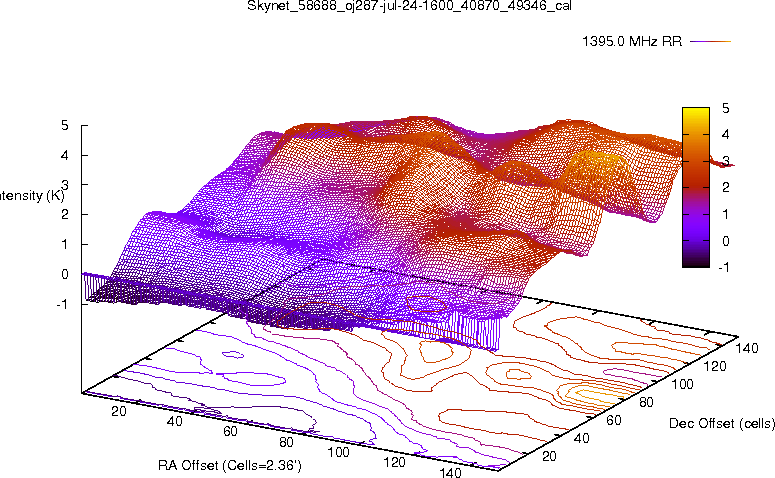Pick tick 60 on the Dec Offset axis
Screen dimensions: 775x478
(x=613, y=420)
